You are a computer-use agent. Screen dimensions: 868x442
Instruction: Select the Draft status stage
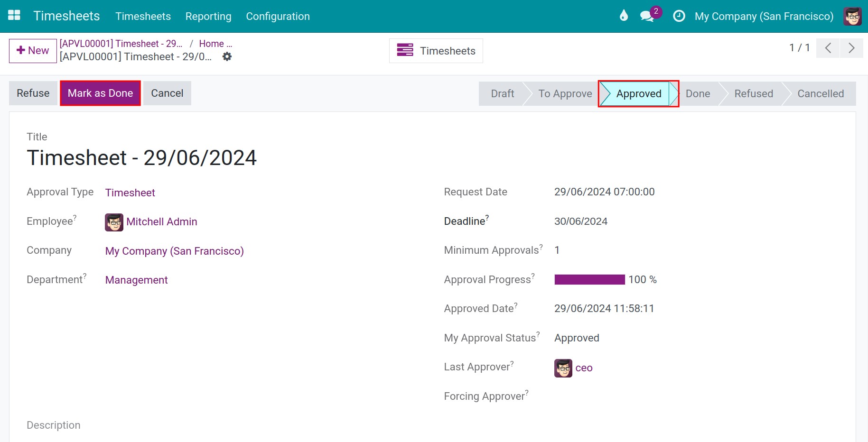(502, 93)
